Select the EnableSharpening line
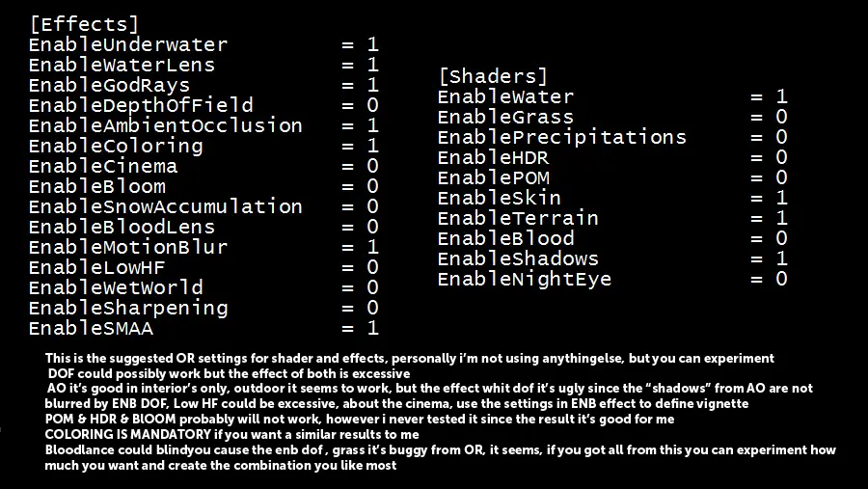The width and height of the screenshot is (868, 489). [203, 308]
